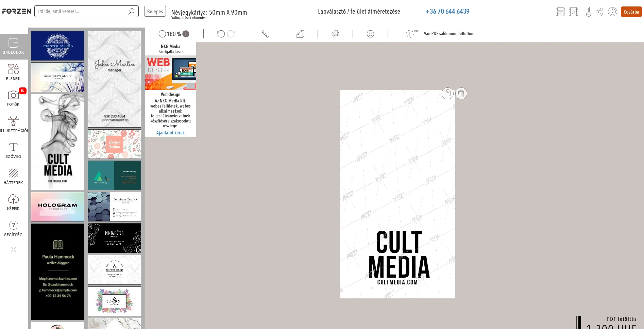Select the teal Travel Company template
The height and width of the screenshot is (329, 644).
[x=114, y=175]
